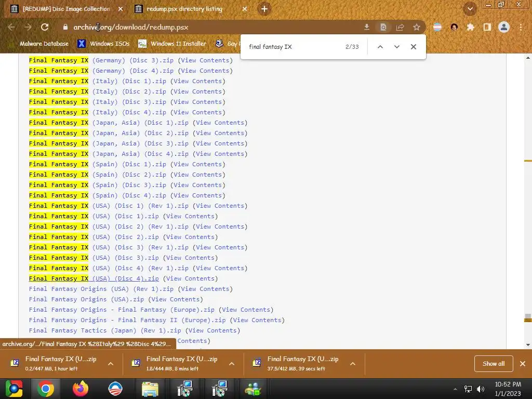Open Final Fantasy Origins (USA).zip
The image size is (532, 399).
pos(86,299)
